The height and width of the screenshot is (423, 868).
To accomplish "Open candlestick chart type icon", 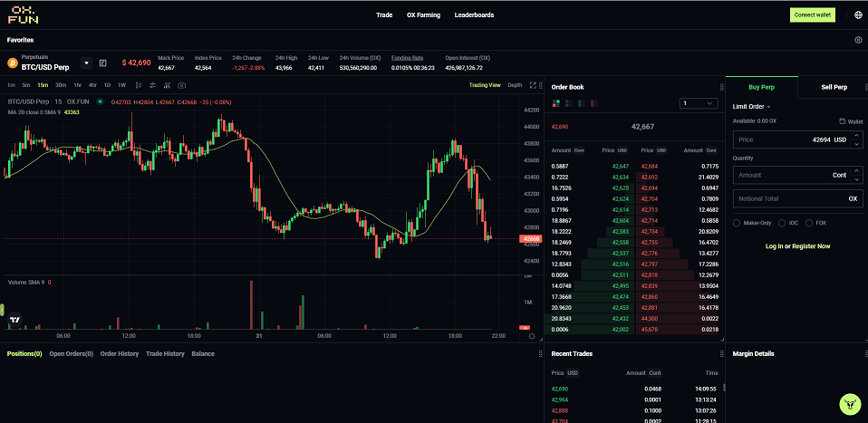I will pyautogui.click(x=139, y=85).
